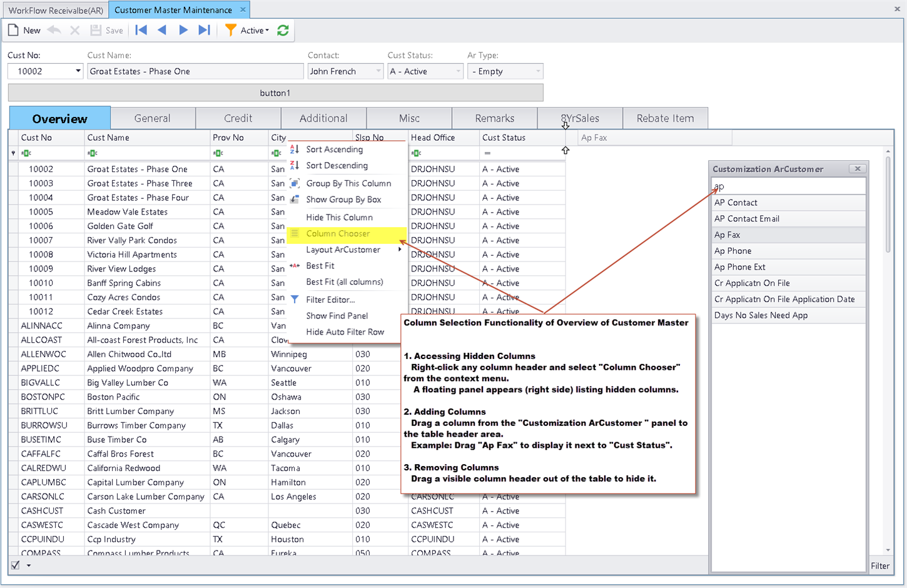907x588 pixels.
Task: Choose Sort Ascending menu option
Action: click(334, 150)
